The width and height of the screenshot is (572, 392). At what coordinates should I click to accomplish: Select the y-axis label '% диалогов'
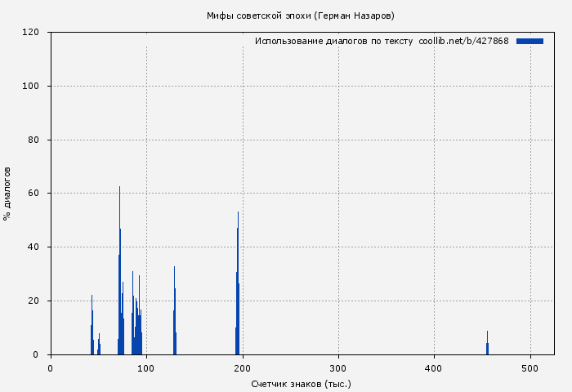click(x=8, y=194)
